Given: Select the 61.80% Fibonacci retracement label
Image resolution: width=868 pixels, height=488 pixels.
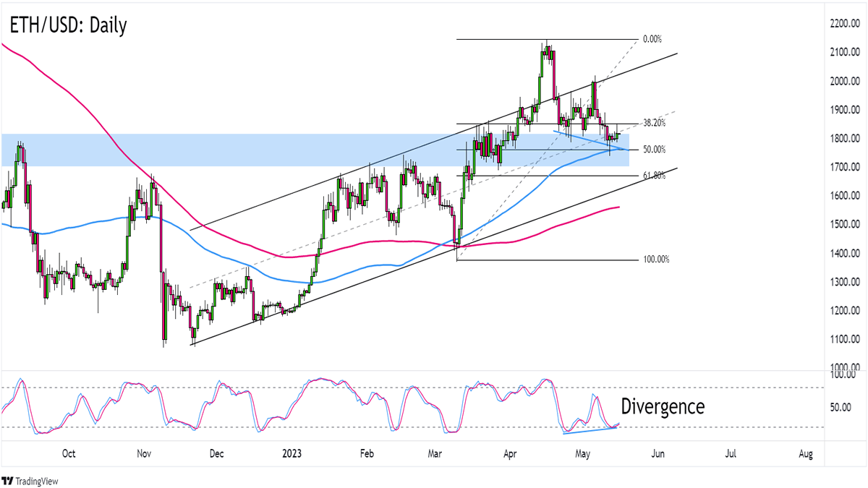Looking at the screenshot, I should (653, 176).
